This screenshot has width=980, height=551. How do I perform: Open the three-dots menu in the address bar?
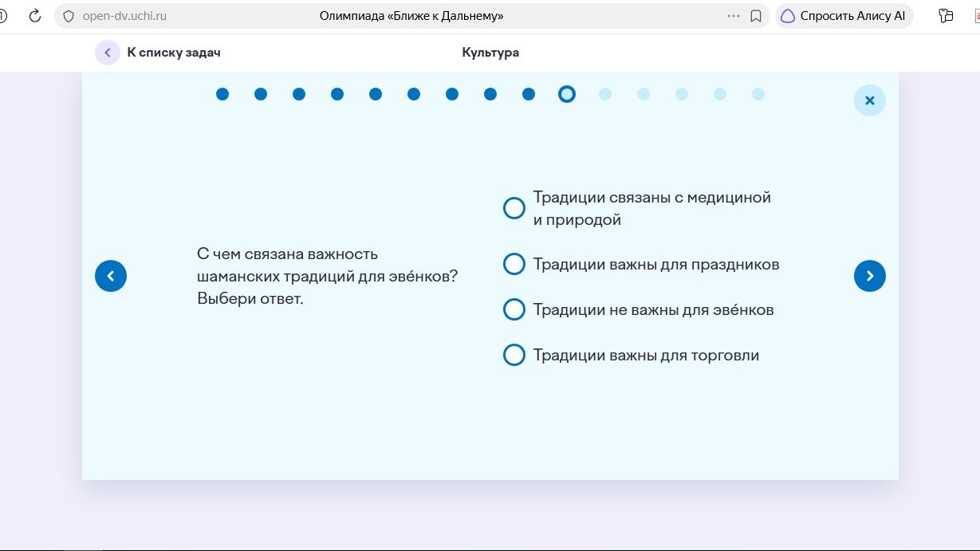tap(734, 16)
